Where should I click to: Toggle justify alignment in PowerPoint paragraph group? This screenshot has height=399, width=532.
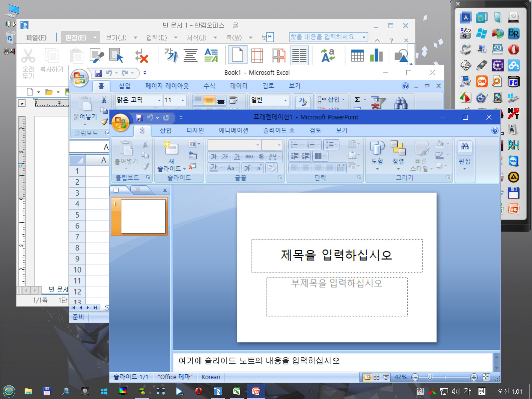point(330,168)
